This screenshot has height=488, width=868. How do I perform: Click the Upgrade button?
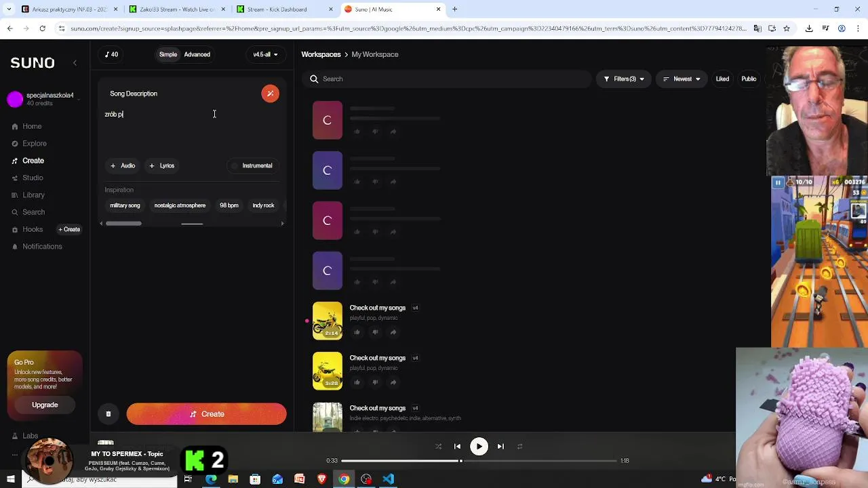[x=45, y=405]
